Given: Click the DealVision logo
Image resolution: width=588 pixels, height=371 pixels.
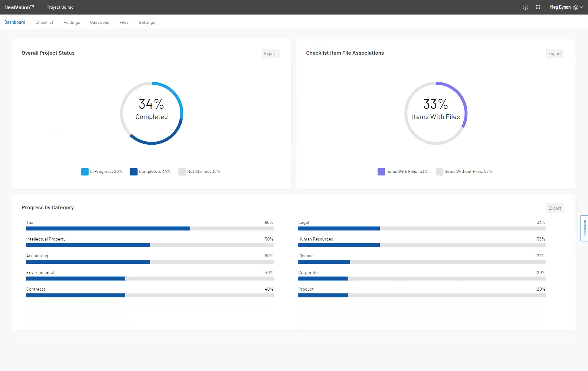Looking at the screenshot, I should (19, 7).
